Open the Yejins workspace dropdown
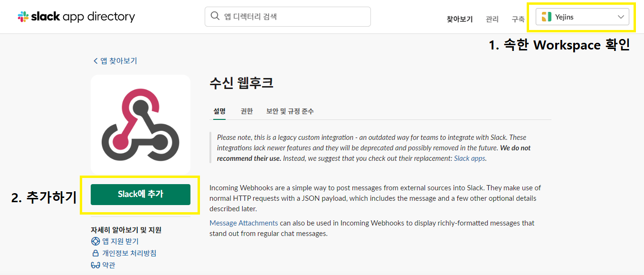This screenshot has width=644, height=275. 582,17
